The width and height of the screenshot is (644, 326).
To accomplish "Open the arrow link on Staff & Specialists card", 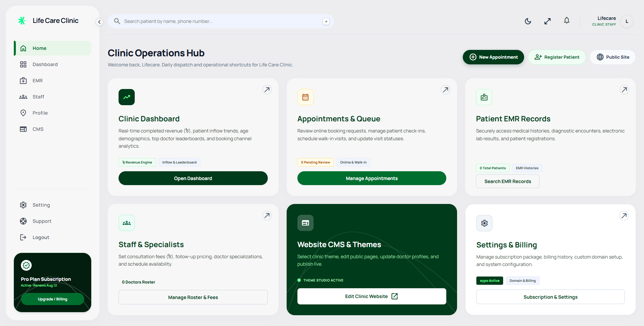I will coord(267,215).
